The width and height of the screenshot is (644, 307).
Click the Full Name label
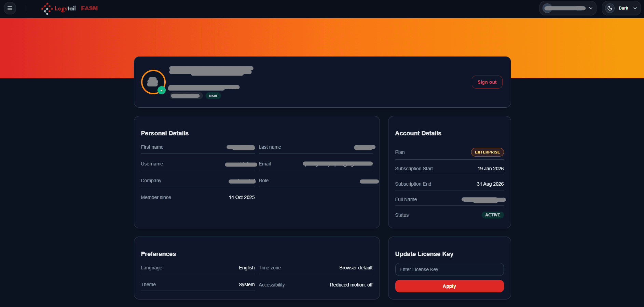[x=406, y=199]
